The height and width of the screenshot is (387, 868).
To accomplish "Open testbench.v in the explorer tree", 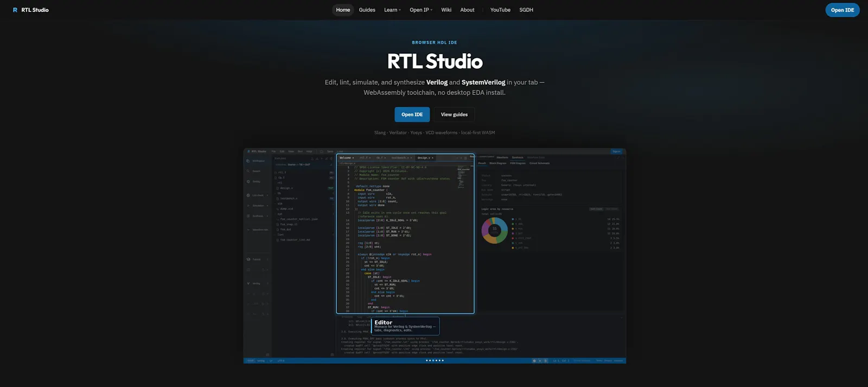I will click(x=289, y=199).
